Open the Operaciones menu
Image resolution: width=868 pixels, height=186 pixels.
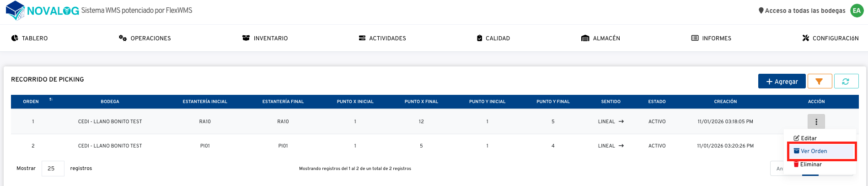145,38
